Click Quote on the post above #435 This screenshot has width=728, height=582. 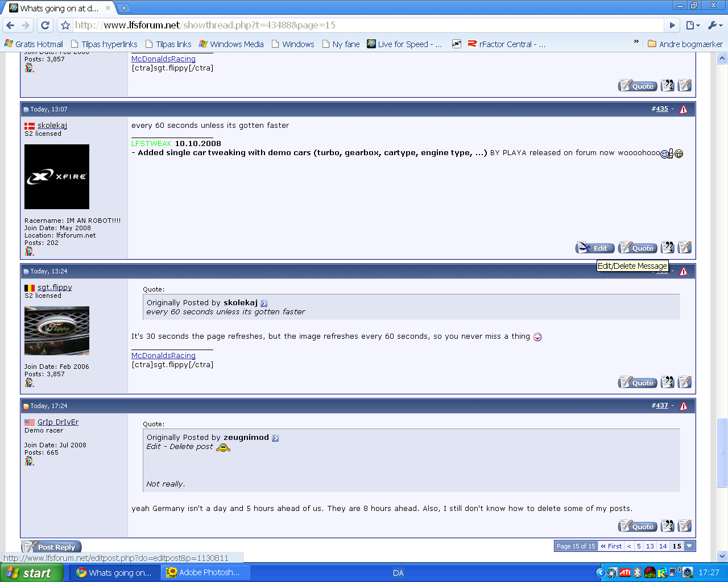pos(638,86)
